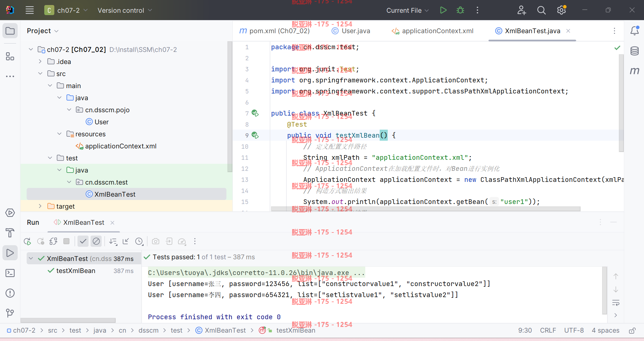This screenshot has width=644, height=341.
Task: Expand the .idea folder
Action: pyautogui.click(x=40, y=62)
